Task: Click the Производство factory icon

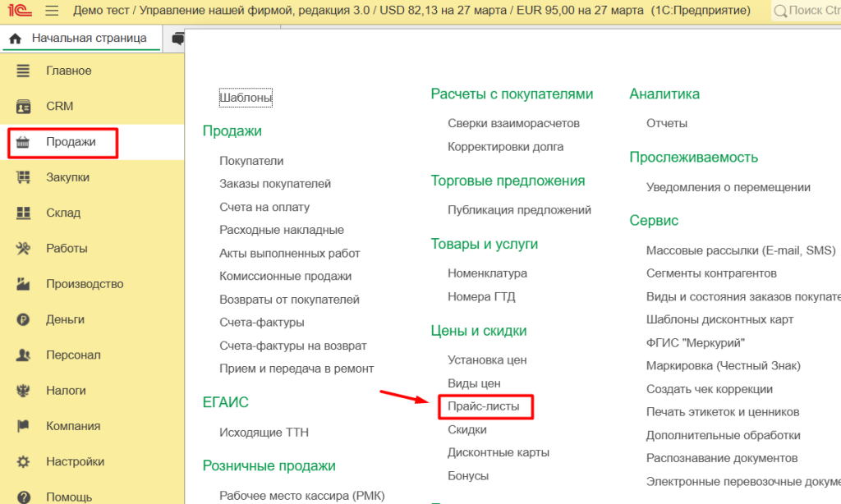Action: point(24,284)
